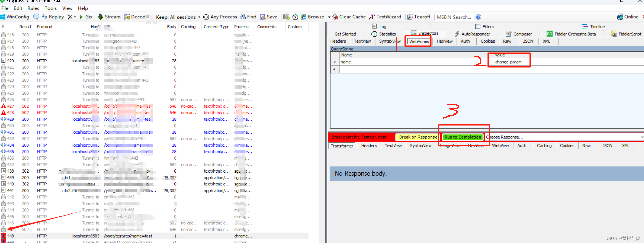Click the Any Process target picker
Viewport: 644px width, 243px height.
coord(220,17)
